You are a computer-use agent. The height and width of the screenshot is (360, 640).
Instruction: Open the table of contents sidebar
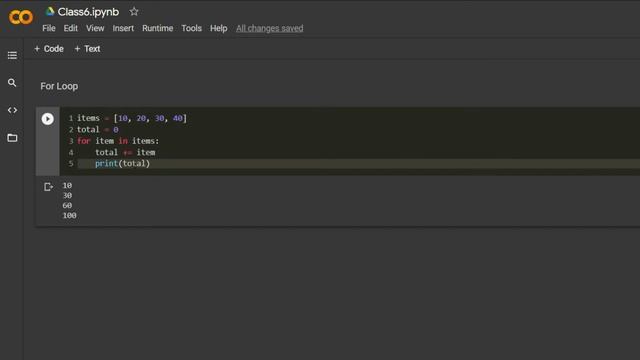pos(12,55)
